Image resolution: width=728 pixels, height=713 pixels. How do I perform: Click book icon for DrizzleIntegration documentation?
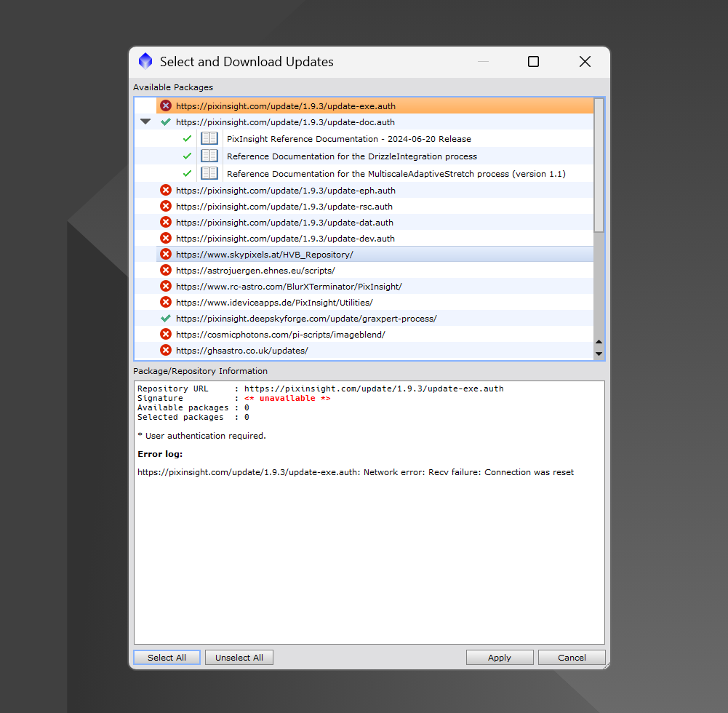[209, 156]
